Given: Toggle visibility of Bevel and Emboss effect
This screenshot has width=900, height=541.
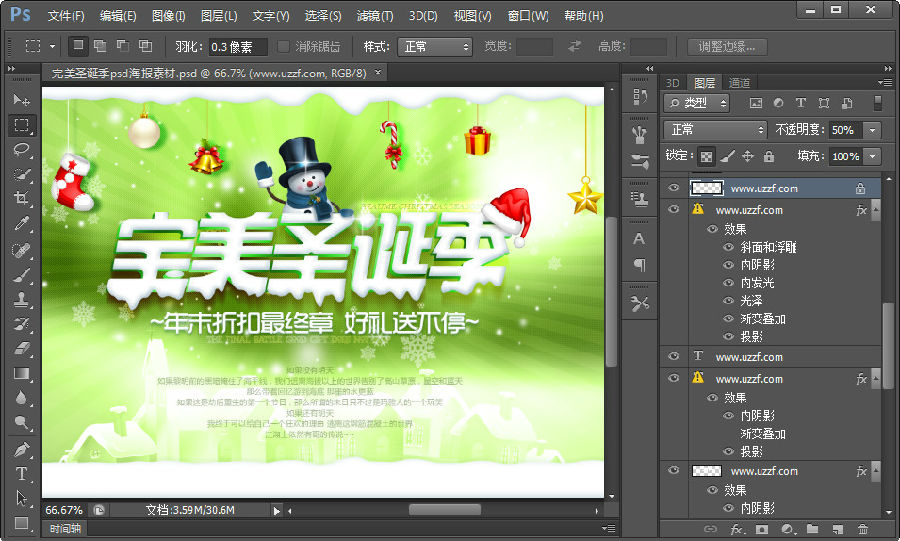Looking at the screenshot, I should click(728, 247).
